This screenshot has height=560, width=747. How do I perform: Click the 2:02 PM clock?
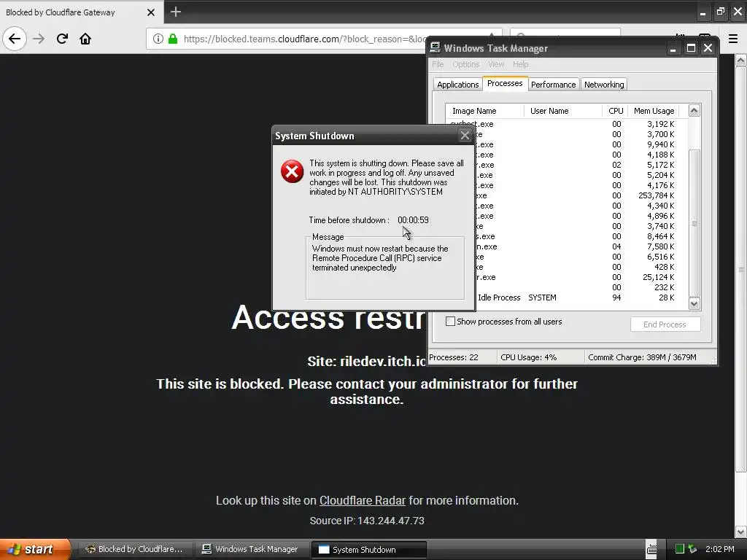[x=720, y=549]
